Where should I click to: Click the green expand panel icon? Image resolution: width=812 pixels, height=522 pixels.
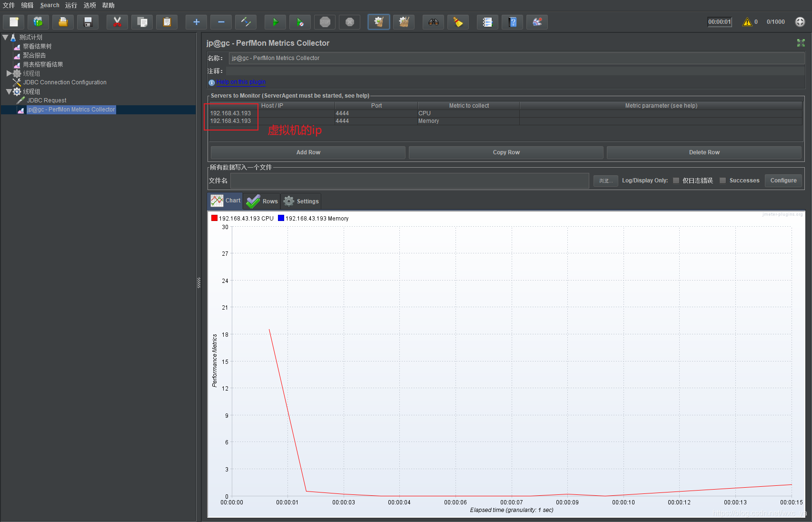[801, 43]
